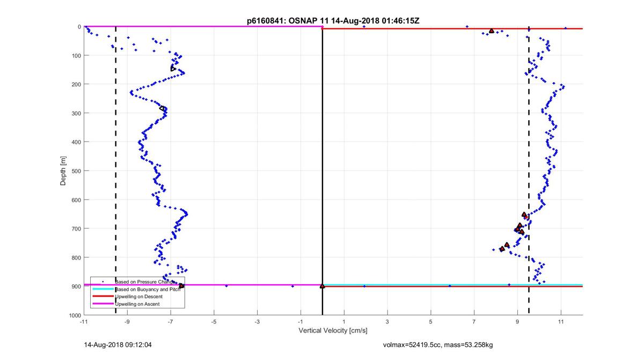Click the white triangle marker near 150 m depth
This screenshot has width=644, height=354.
(173, 68)
